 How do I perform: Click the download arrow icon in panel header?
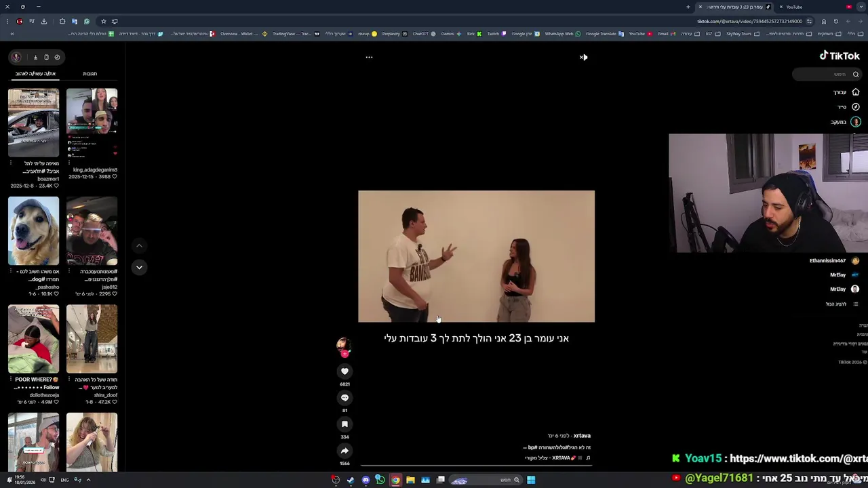[35, 57]
